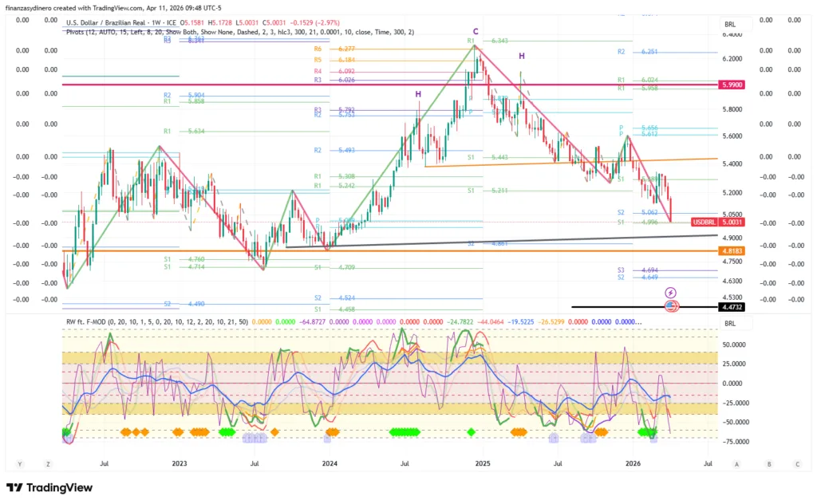Screen dimensions: 817x504
Task: Open the BRL selector in the indicator pane
Action: pyautogui.click(x=730, y=324)
